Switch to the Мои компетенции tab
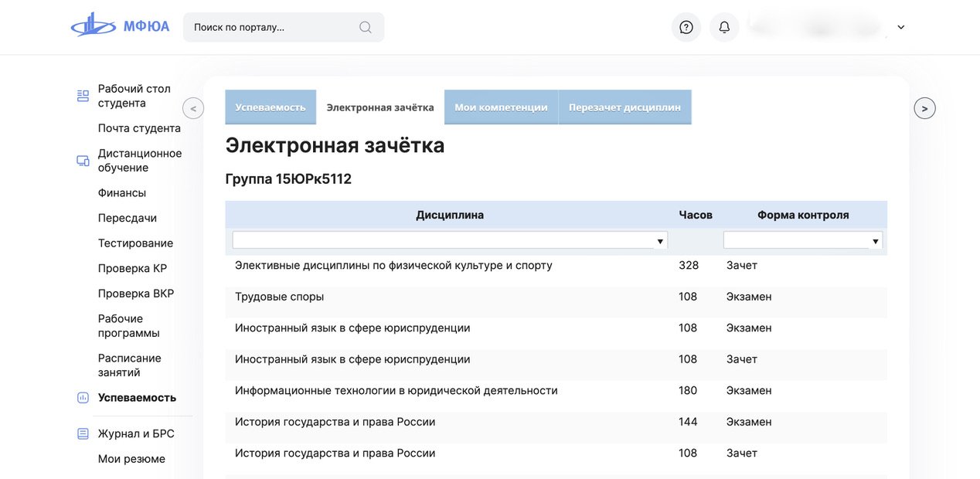This screenshot has width=980, height=479. click(501, 107)
